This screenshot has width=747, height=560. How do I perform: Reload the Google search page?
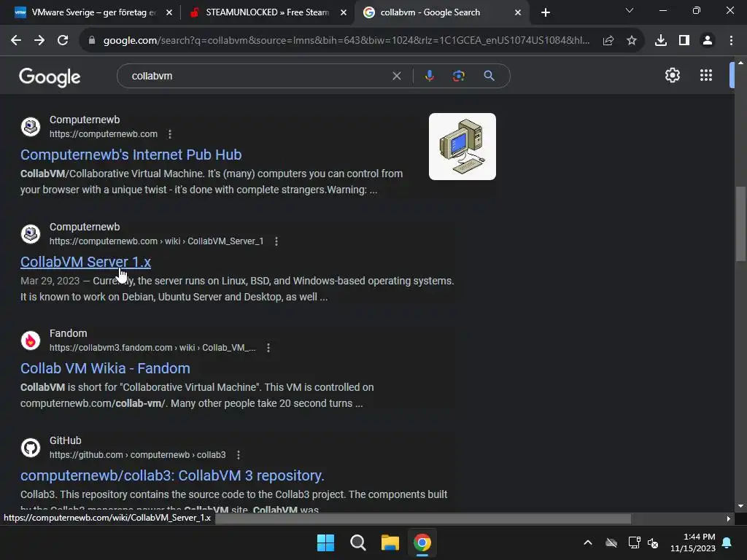point(63,41)
